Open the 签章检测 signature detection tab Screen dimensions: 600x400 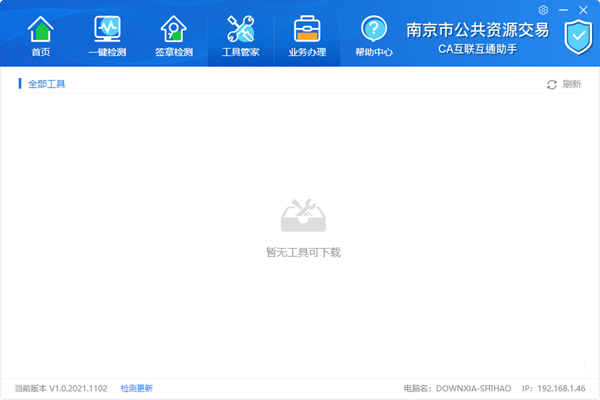pos(174,36)
